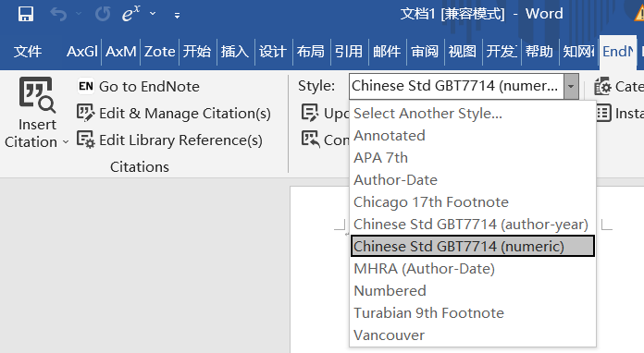Image resolution: width=644 pixels, height=353 pixels.
Task: Switch to the 知网 tab
Action: [x=578, y=52]
